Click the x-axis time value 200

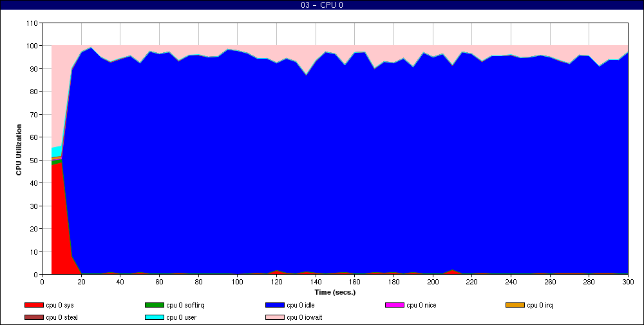[x=433, y=282]
